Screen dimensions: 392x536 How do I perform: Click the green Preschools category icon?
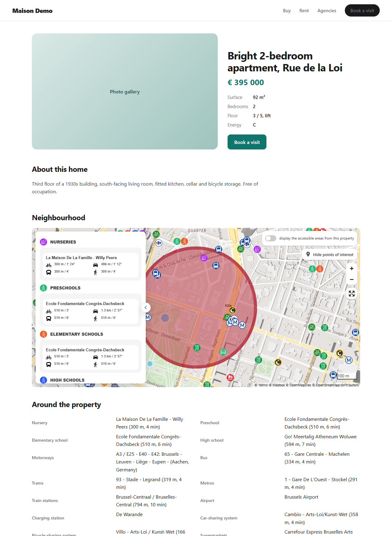[x=43, y=288]
